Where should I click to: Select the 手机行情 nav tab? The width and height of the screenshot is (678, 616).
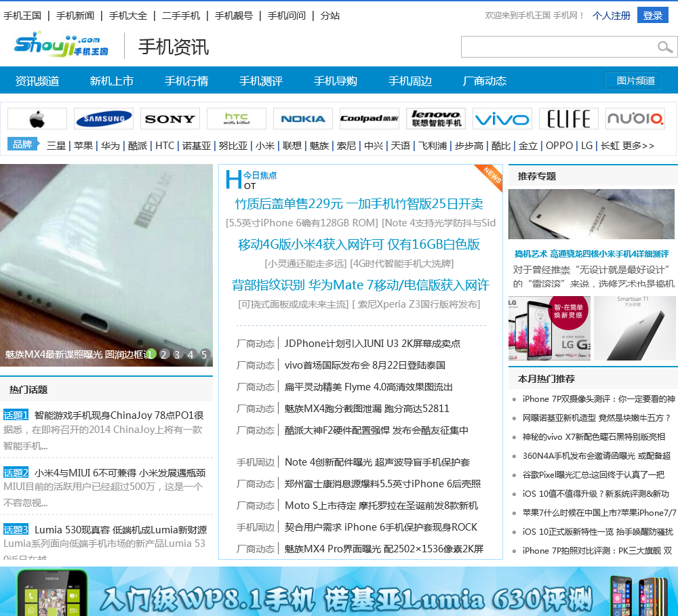[186, 81]
